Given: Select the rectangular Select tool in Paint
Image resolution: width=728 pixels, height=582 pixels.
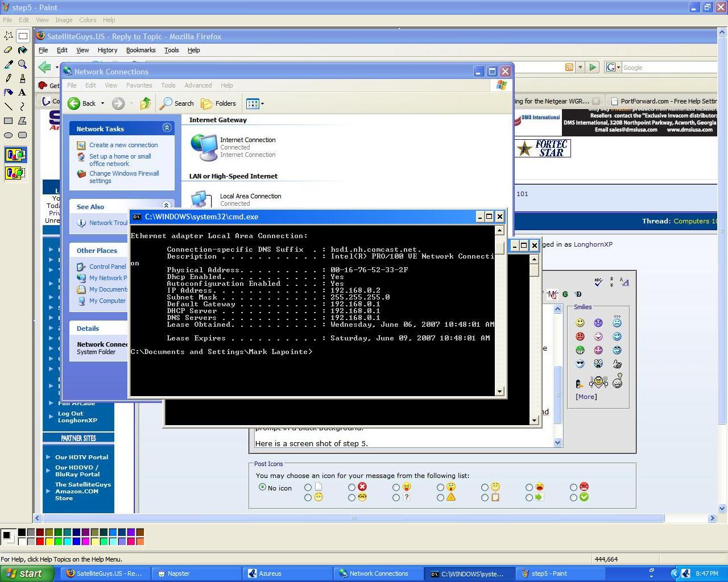Looking at the screenshot, I should pos(23,36).
